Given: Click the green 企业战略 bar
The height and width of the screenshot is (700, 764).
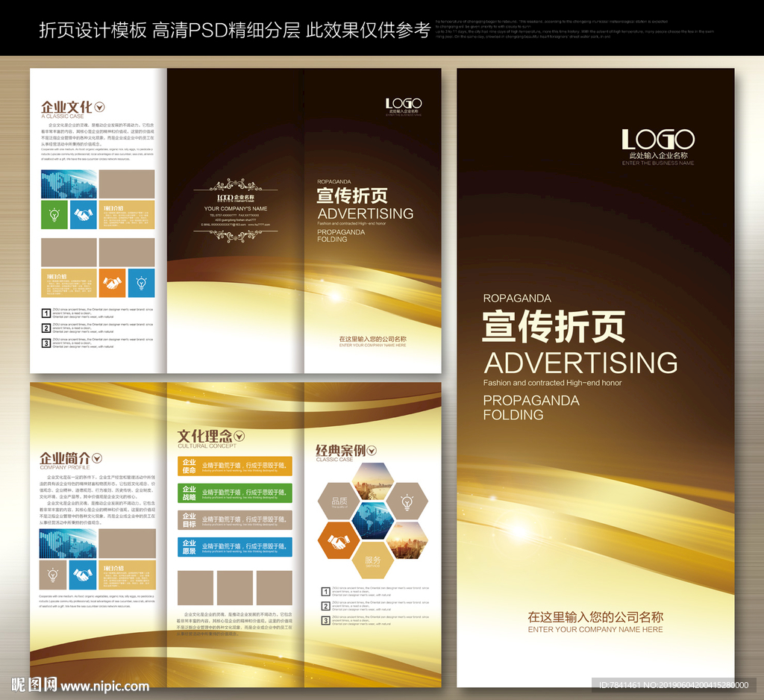Looking at the screenshot, I should (235, 493).
